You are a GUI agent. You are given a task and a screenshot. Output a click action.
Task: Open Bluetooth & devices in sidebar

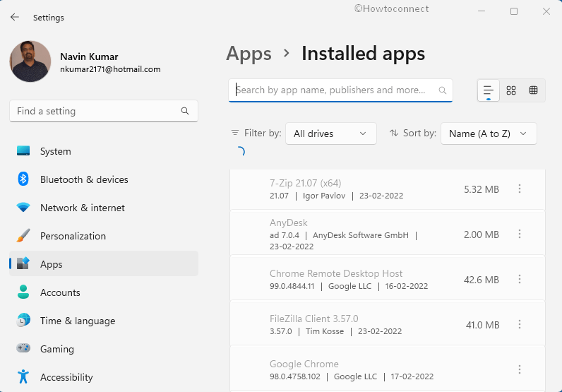104,179
